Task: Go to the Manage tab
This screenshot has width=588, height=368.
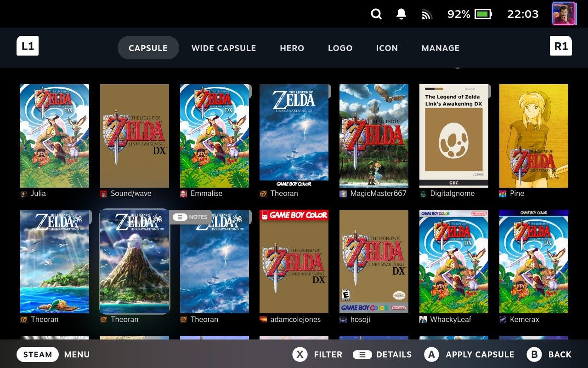Action: 441,48
